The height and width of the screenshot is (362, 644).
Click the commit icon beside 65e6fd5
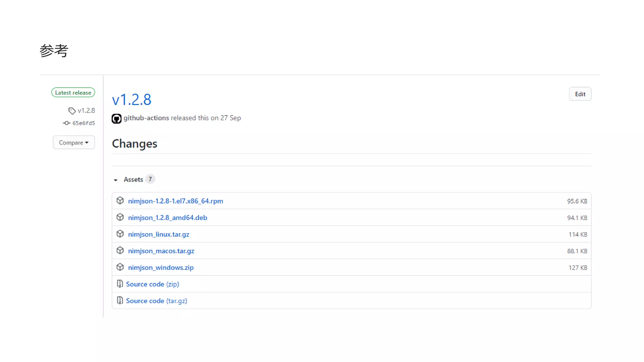point(66,123)
